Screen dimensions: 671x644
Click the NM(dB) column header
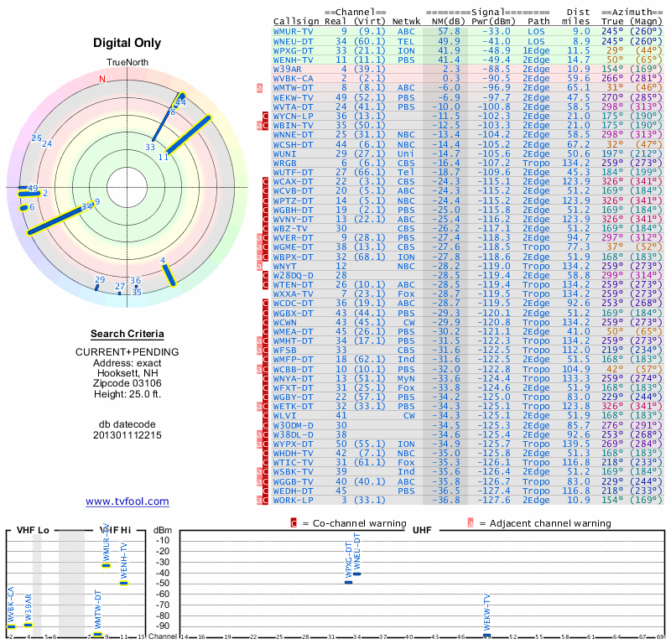(x=443, y=21)
